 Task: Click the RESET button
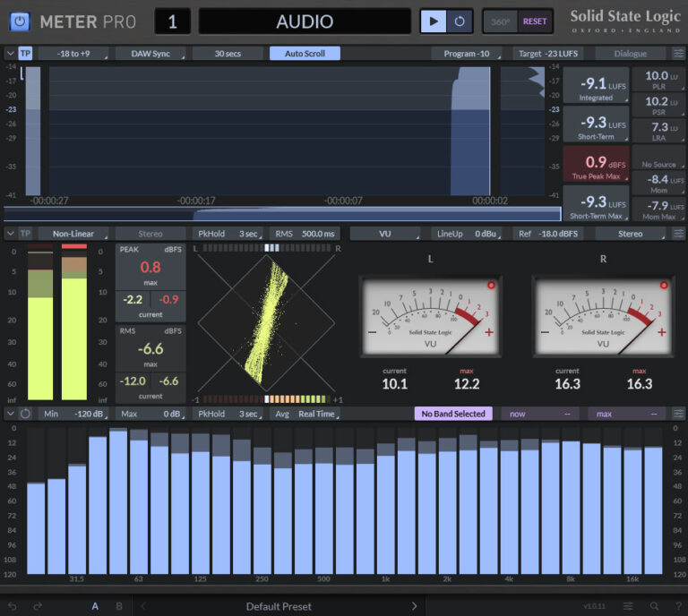535,21
